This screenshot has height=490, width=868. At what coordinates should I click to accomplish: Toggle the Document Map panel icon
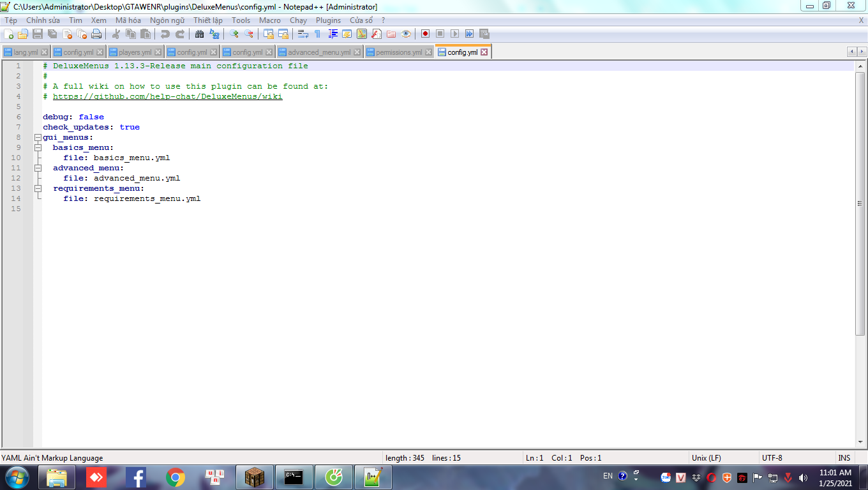[x=362, y=34]
